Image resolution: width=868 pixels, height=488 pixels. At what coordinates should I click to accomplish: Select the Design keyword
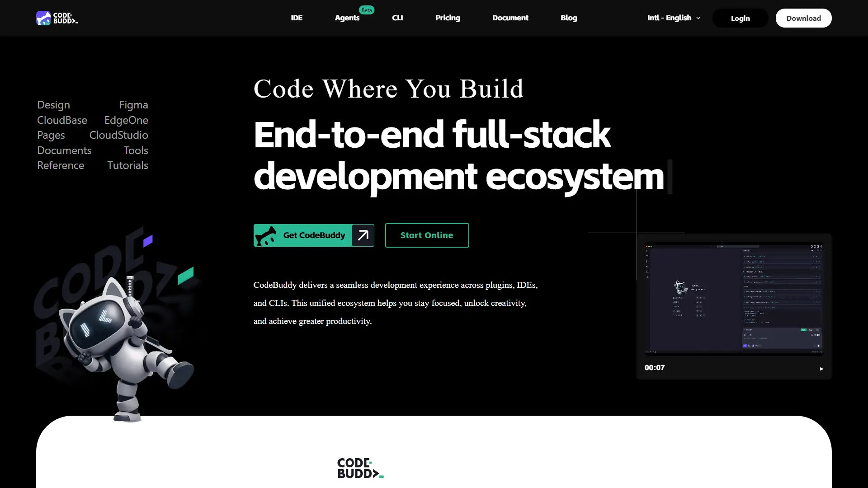click(x=53, y=105)
